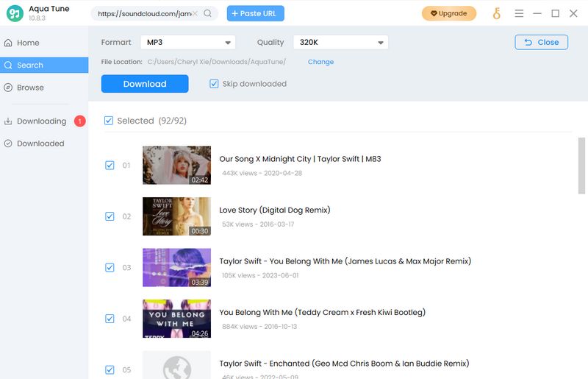Image resolution: width=588 pixels, height=379 pixels.
Task: Click "443K views - 2020-04-28" text
Action: [262, 173]
